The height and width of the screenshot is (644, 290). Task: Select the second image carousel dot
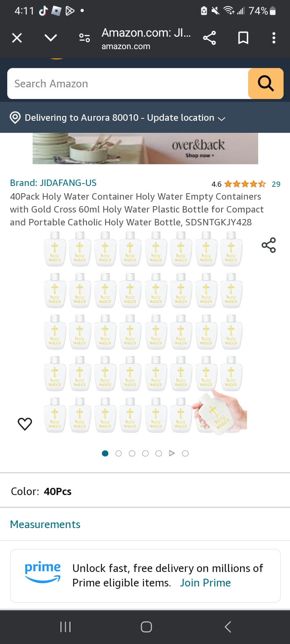[118, 453]
